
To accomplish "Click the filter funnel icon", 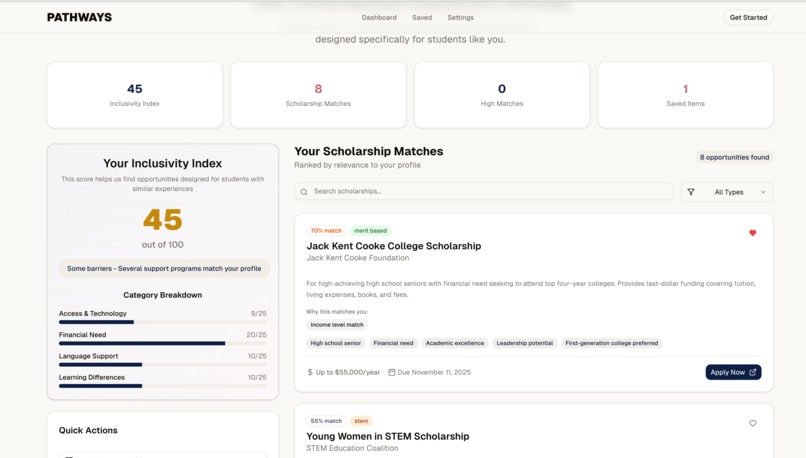I will (691, 192).
